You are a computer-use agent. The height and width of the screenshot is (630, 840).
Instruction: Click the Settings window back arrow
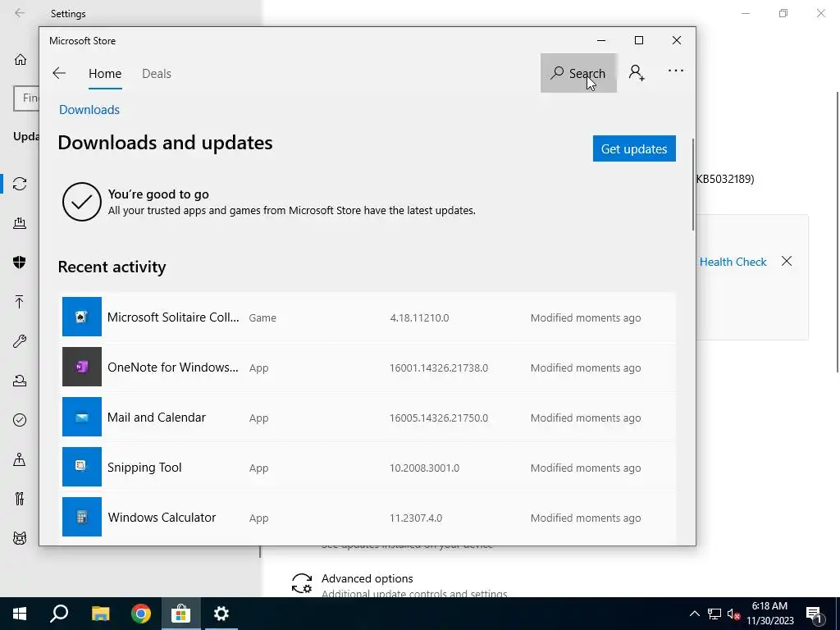point(20,13)
